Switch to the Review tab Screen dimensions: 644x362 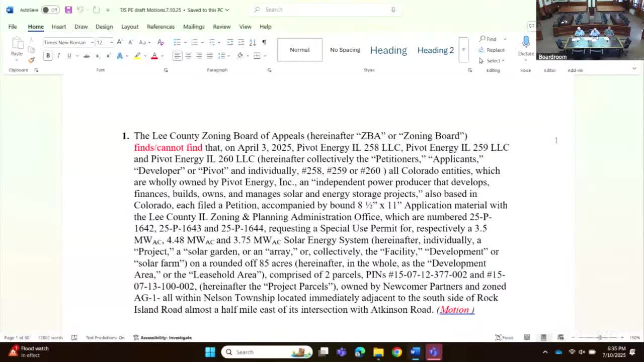[221, 27]
